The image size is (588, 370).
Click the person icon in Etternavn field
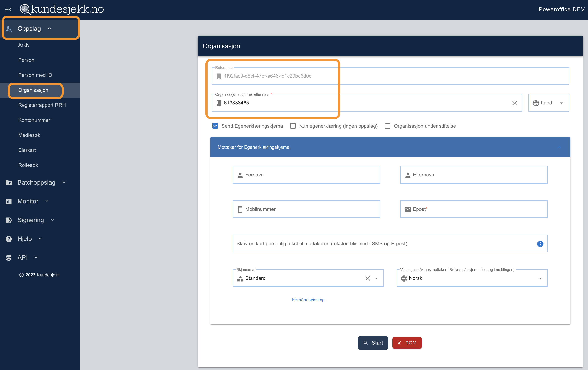click(x=408, y=175)
